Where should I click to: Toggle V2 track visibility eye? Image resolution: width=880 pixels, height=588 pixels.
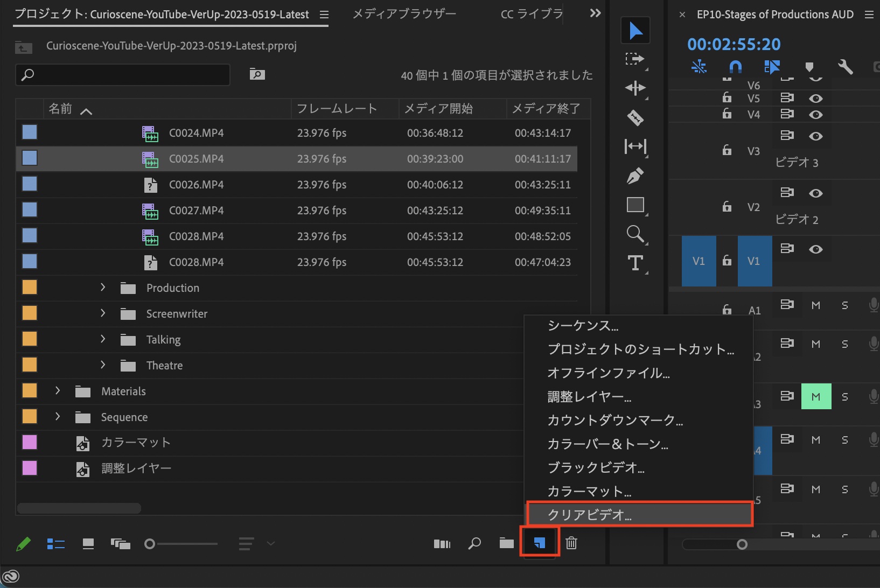tap(816, 193)
